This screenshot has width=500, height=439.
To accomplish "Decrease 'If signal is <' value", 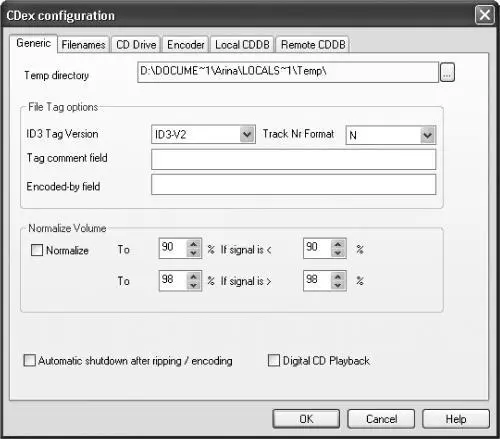I will tap(338, 253).
